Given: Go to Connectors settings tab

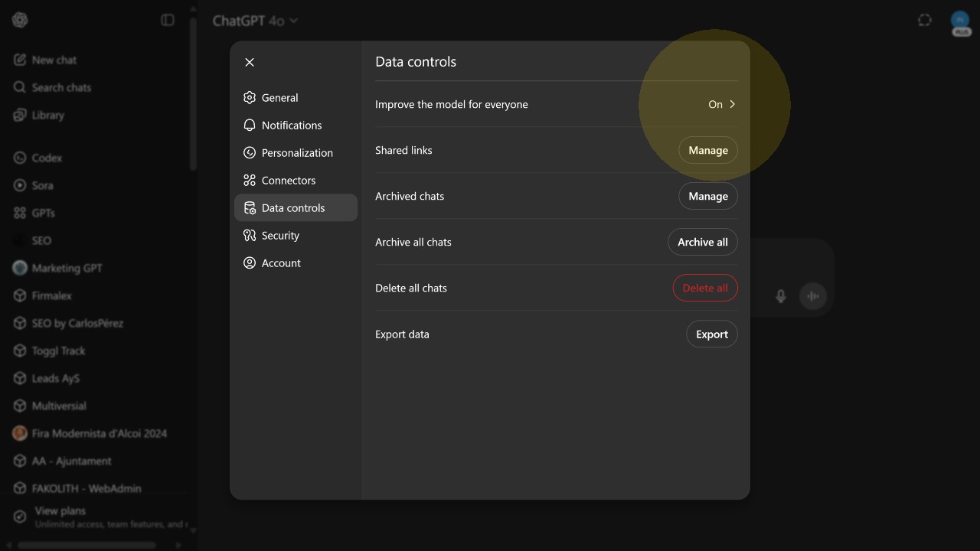Looking at the screenshot, I should [288, 181].
